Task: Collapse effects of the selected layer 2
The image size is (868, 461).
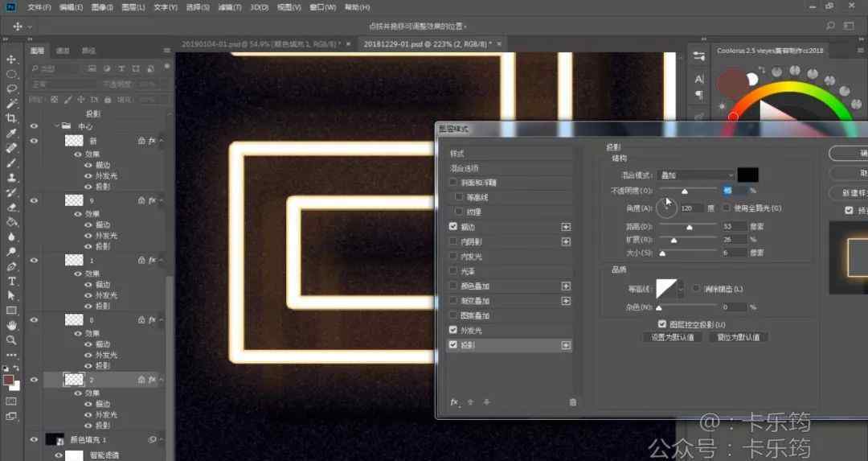Action: 161,380
